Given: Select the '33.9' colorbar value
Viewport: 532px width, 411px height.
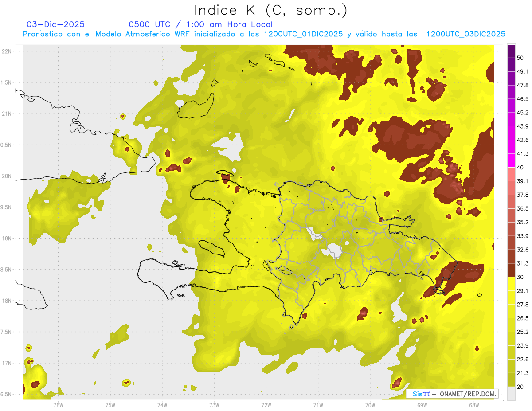Looking at the screenshot, I should (x=523, y=236).
